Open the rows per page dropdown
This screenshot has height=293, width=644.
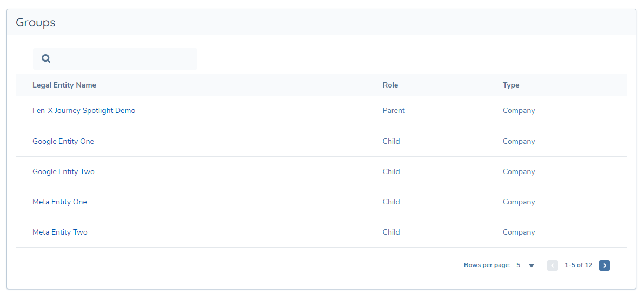pyautogui.click(x=531, y=265)
